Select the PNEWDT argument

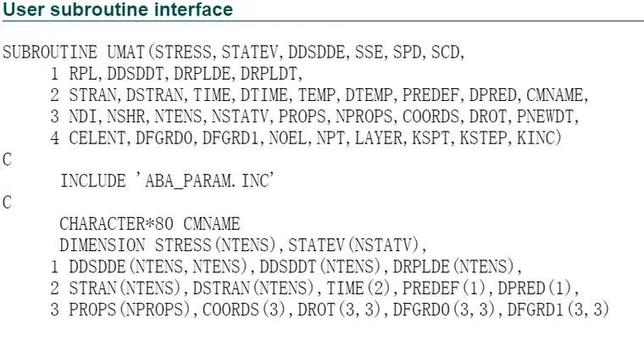[x=545, y=116]
